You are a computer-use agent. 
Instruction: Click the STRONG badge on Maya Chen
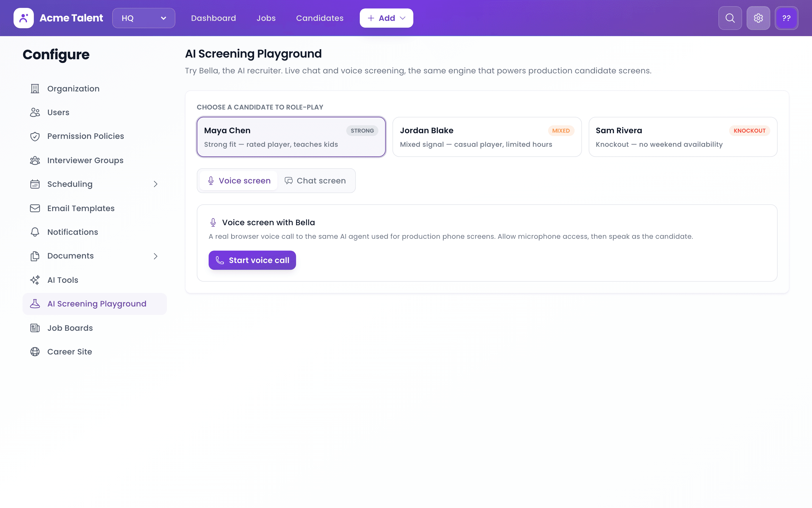tap(362, 131)
